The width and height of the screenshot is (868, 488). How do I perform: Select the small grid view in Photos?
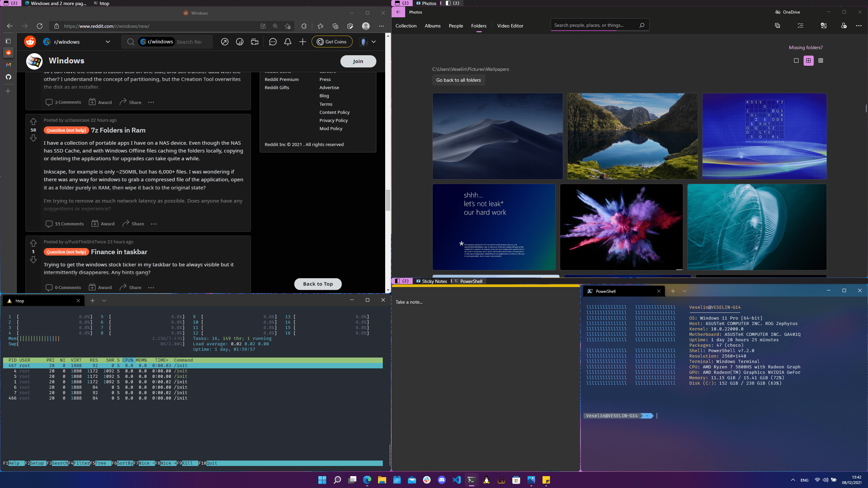pos(821,61)
